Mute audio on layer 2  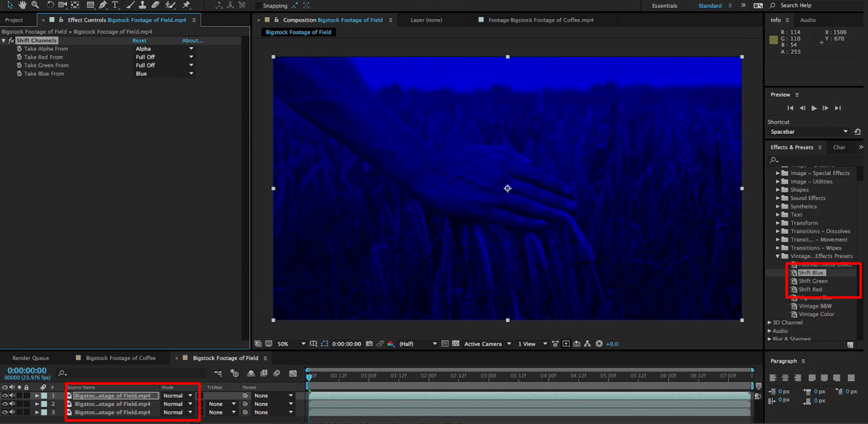(12, 404)
